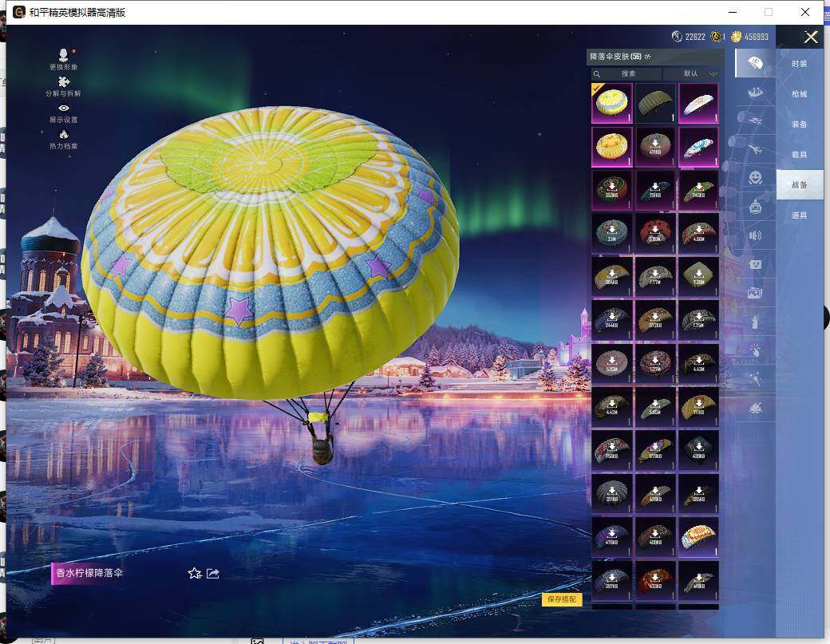This screenshot has width=830, height=644.
Task: Download the red parachute labeled 5.89M
Action: 654,233
